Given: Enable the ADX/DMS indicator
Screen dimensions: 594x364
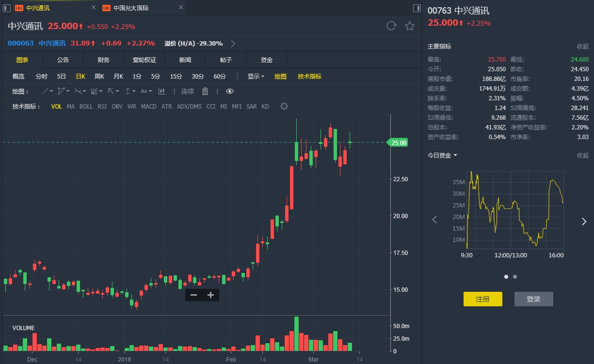Looking at the screenshot, I should coord(189,107).
